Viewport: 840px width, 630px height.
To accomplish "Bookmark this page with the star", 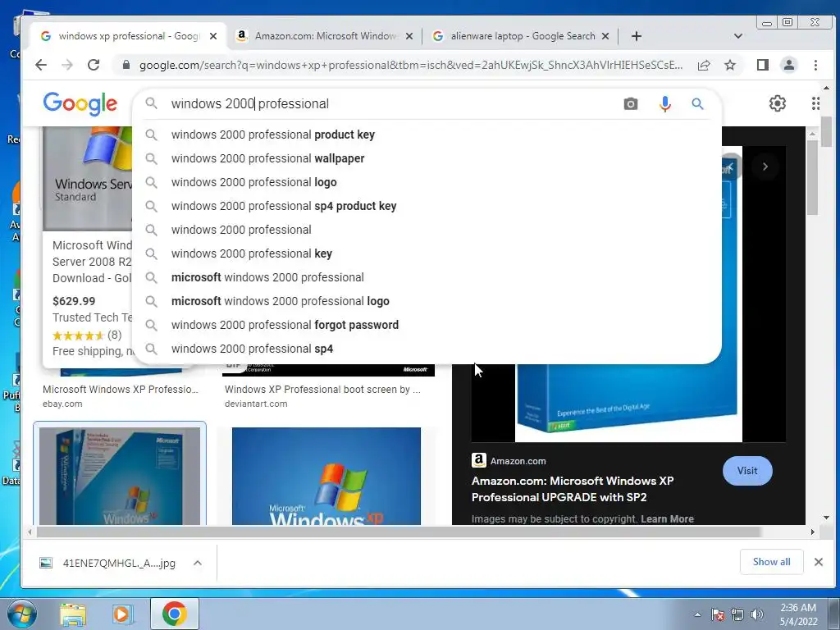I will pos(729,66).
